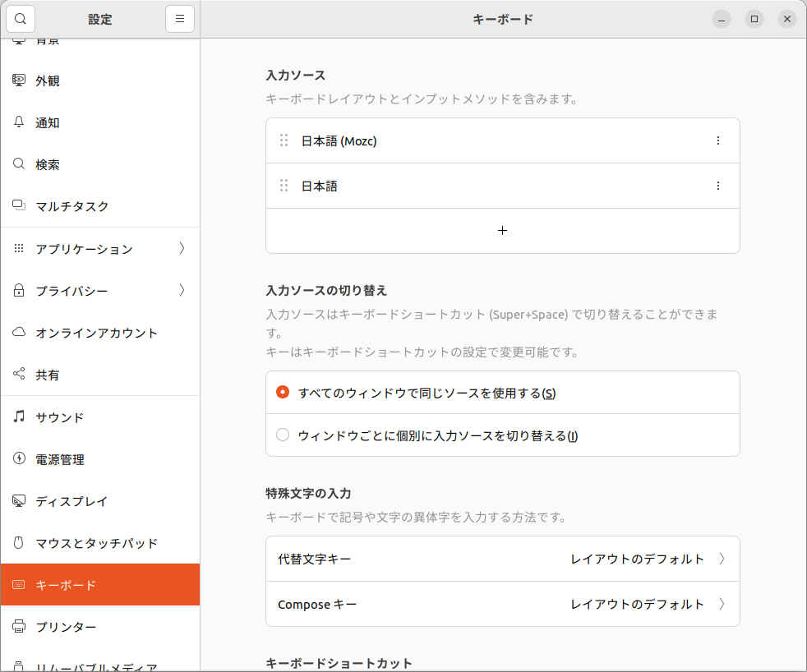Viewport: 807px width, 672px height.
Task: Select すべてのウィンドウで同じソースを使用する option
Action: point(282,393)
